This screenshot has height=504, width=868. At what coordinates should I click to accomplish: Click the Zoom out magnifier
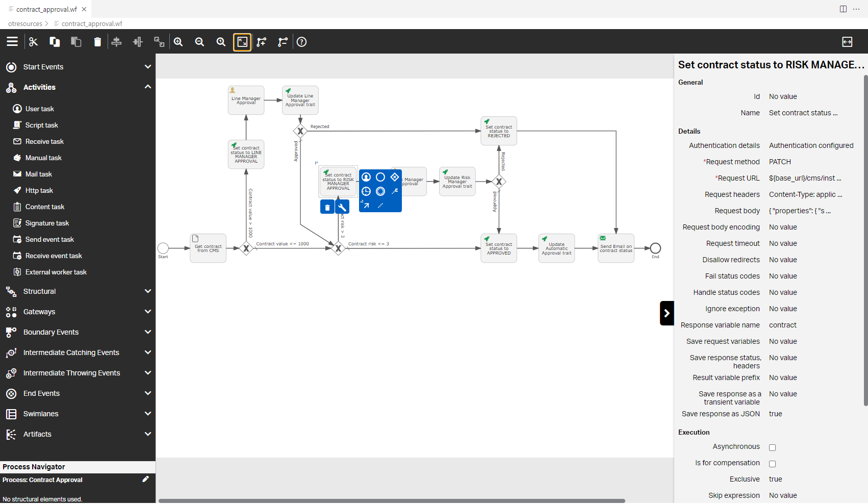pyautogui.click(x=200, y=42)
